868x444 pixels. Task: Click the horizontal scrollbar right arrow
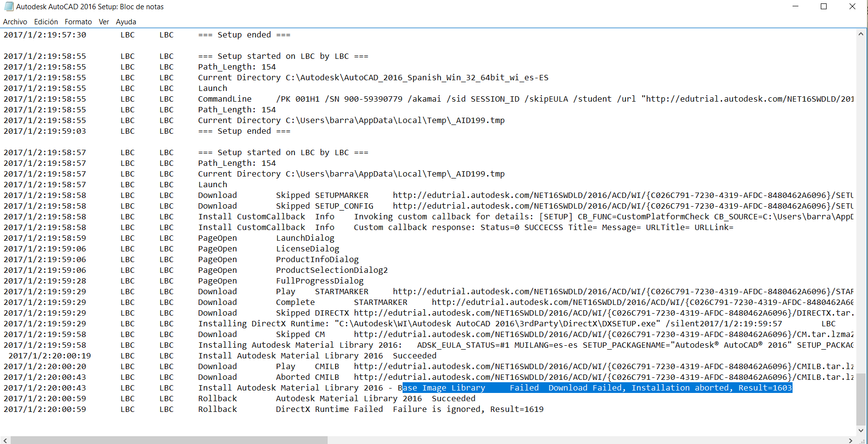850,440
